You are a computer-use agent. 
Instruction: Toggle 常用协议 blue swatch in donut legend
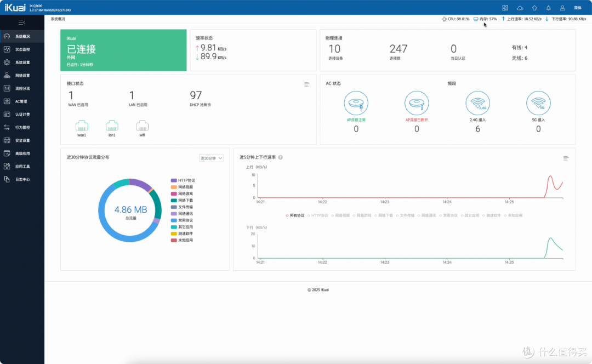(174, 220)
